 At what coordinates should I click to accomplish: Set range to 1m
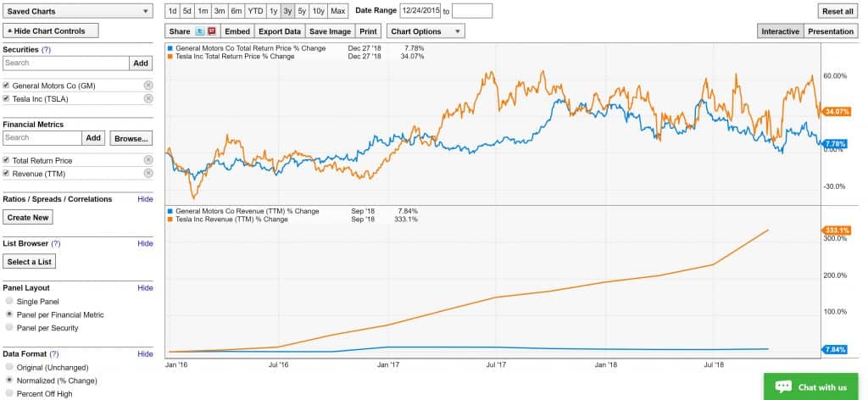(x=203, y=11)
